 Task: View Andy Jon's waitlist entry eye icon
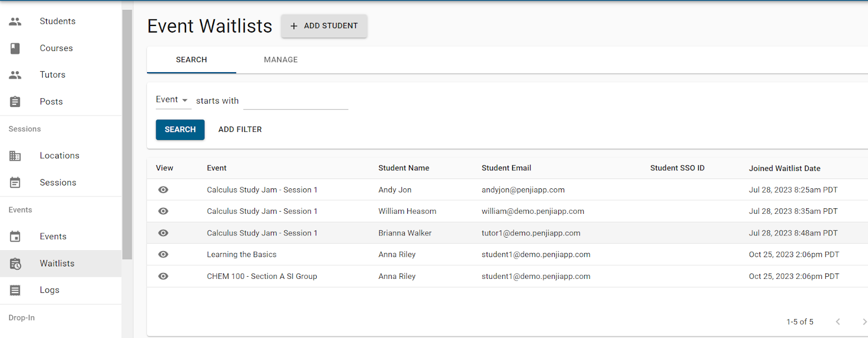pyautogui.click(x=163, y=190)
